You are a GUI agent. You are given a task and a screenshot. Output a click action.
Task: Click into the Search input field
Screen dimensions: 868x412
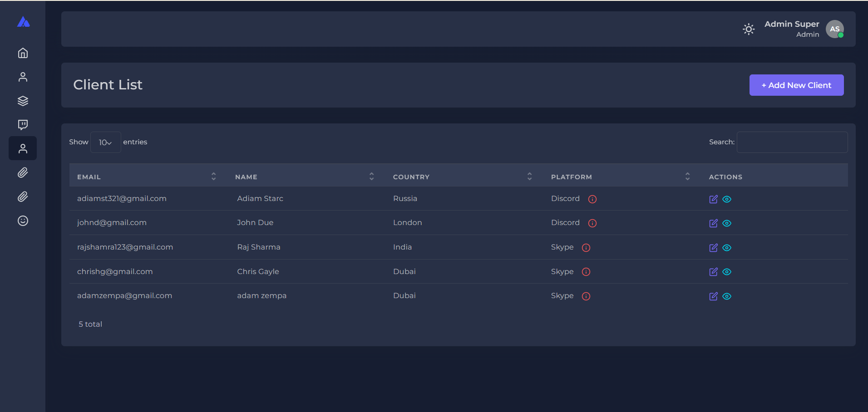pyautogui.click(x=792, y=142)
